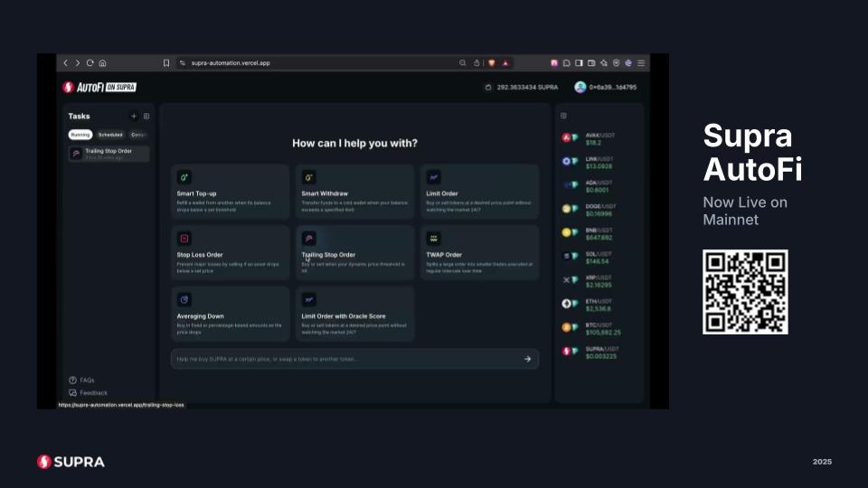Screen dimensions: 868x488
Task: Choose the Limit Order card
Action: coord(479,192)
